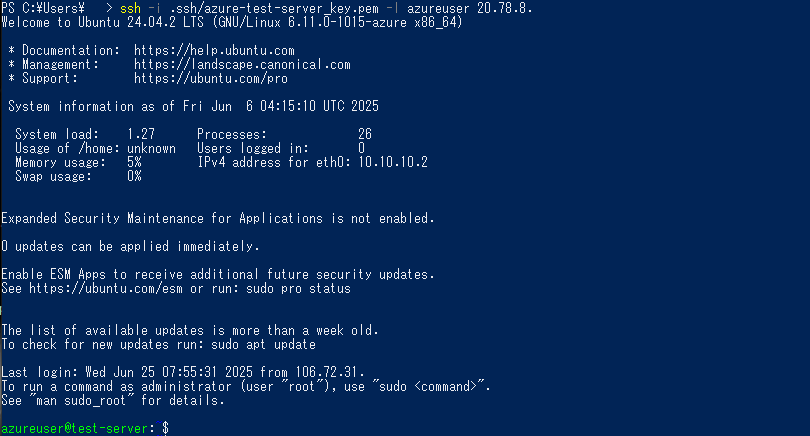Click the yellow ssh command word
Screen dimensions: 810x436
click(x=130, y=9)
